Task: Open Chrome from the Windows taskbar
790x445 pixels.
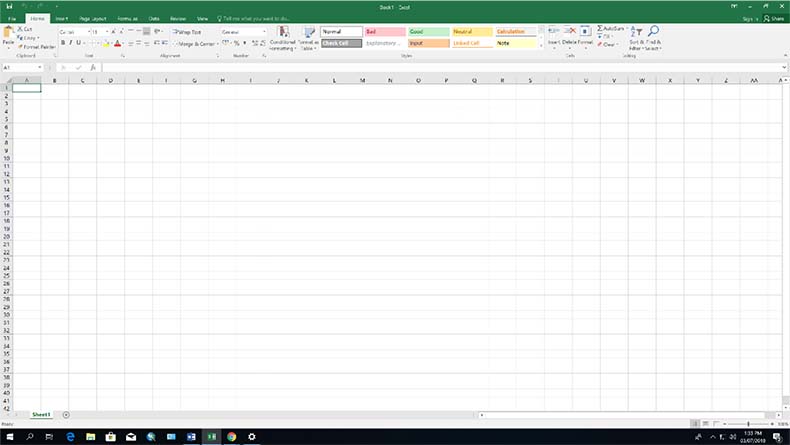Action: click(x=231, y=437)
